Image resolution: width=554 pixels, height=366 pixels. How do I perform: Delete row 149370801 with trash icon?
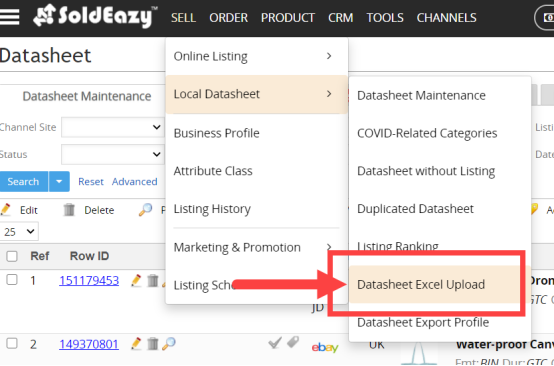tap(153, 343)
